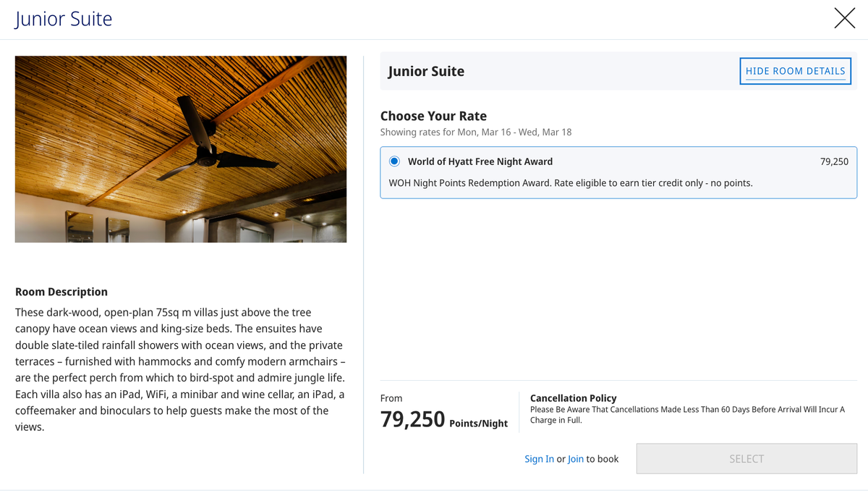Click the Room Description header
868x493 pixels.
click(61, 291)
